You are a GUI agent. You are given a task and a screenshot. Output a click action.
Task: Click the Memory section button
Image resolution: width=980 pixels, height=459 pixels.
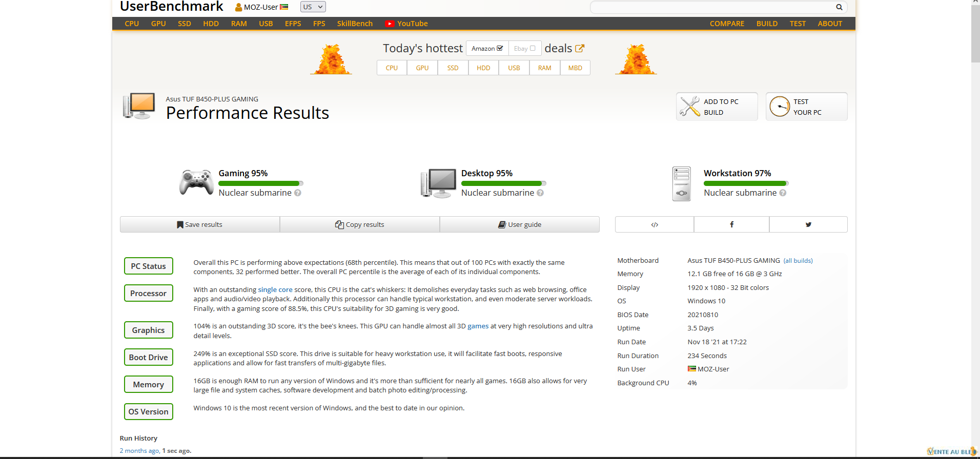click(x=148, y=384)
